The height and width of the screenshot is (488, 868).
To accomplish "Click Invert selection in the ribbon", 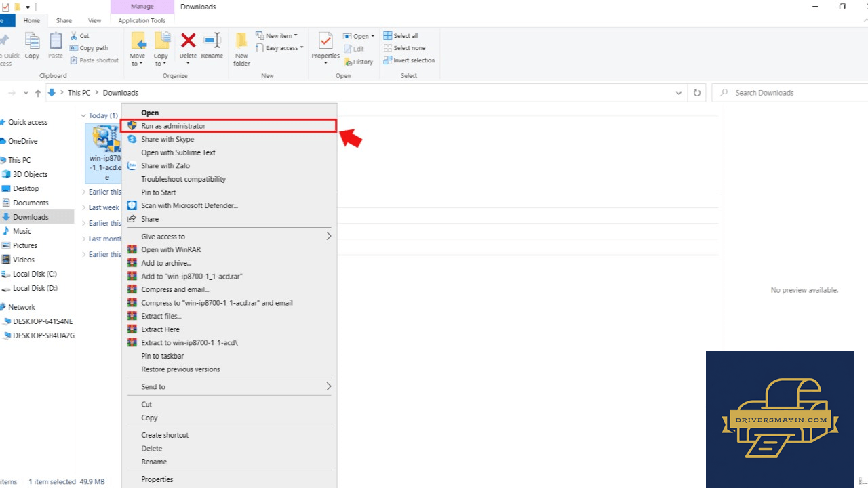I will coord(409,60).
